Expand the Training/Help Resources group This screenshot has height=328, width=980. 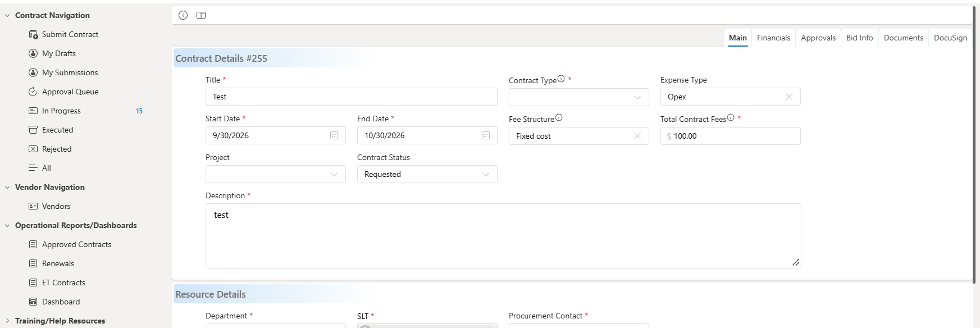(7, 321)
